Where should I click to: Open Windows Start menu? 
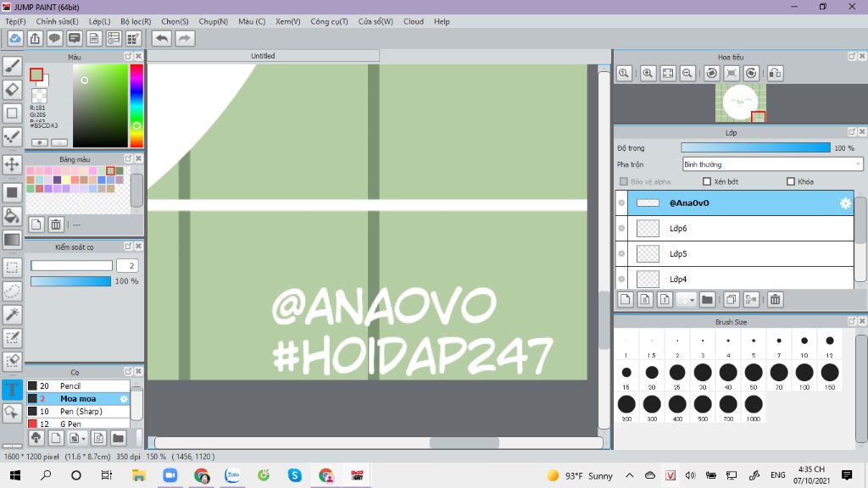click(15, 475)
